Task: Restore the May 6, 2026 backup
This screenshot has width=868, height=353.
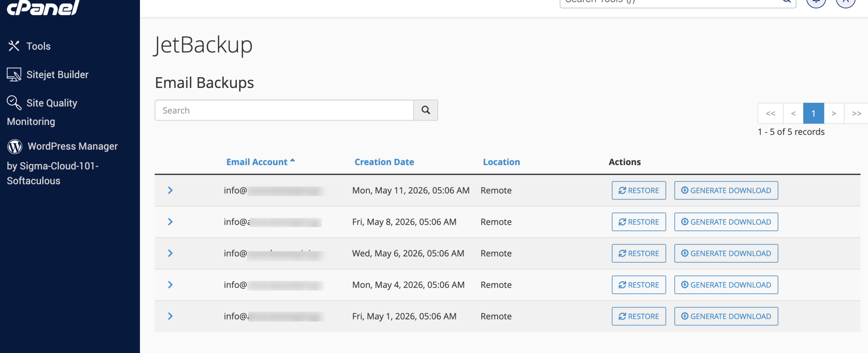Action: click(x=639, y=253)
